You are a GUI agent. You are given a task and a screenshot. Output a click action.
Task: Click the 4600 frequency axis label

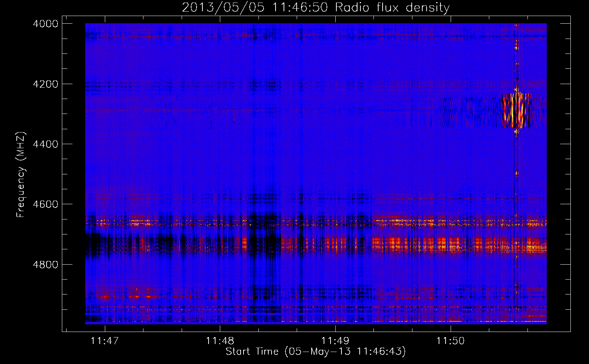pyautogui.click(x=46, y=204)
